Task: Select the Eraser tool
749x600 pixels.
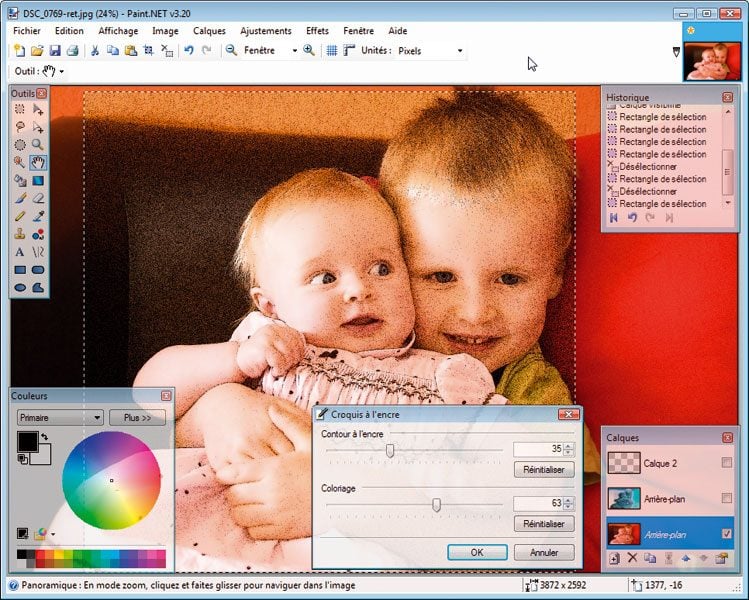Action: pyautogui.click(x=38, y=198)
